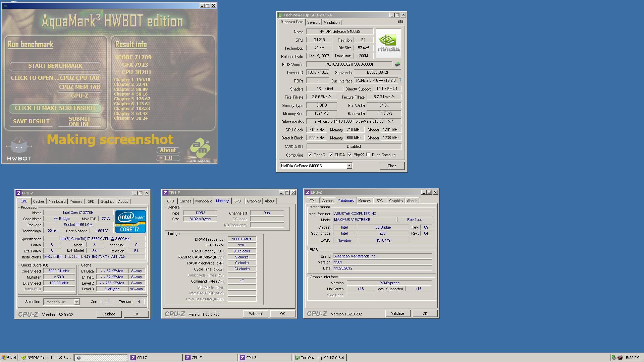Screen dimensions: 644x362
Task: Toggle the OpenCL checkbox
Action: tap(310, 155)
